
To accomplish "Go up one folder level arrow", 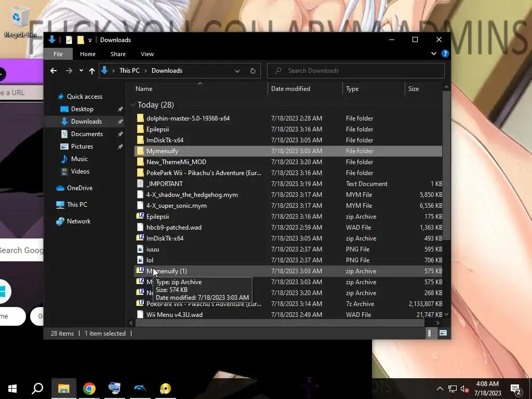I will pyautogui.click(x=91, y=71).
